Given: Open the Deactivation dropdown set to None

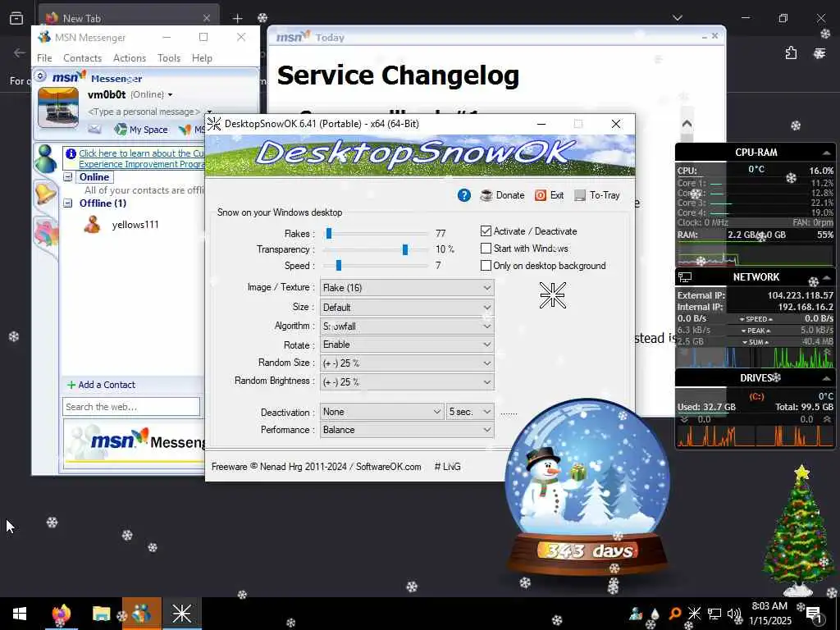Looking at the screenshot, I should [381, 412].
